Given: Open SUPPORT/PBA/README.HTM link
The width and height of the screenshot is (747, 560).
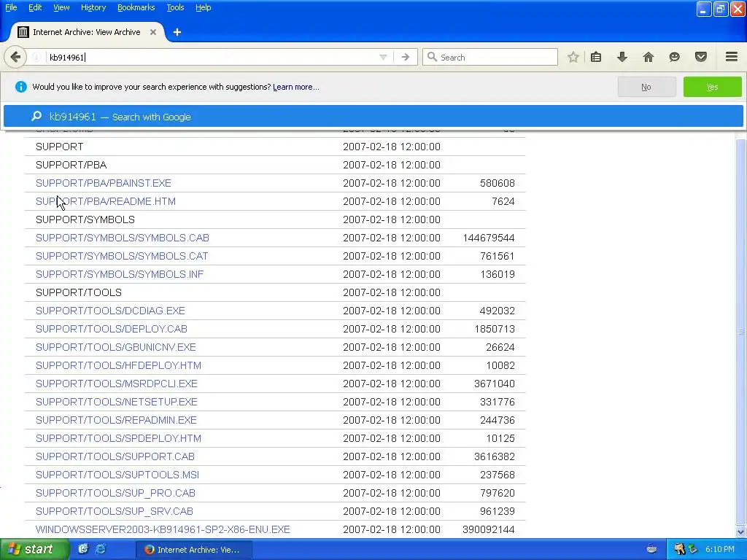Looking at the screenshot, I should click(x=106, y=201).
